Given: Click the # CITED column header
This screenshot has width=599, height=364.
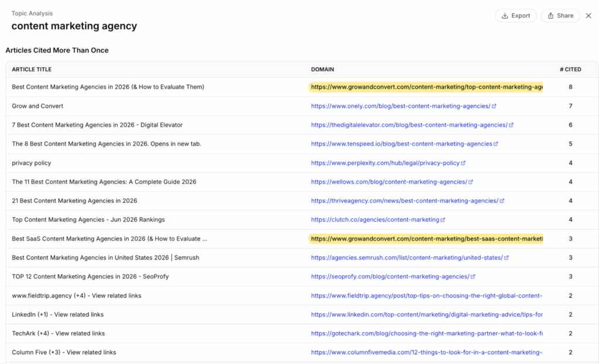Looking at the screenshot, I should (x=570, y=70).
